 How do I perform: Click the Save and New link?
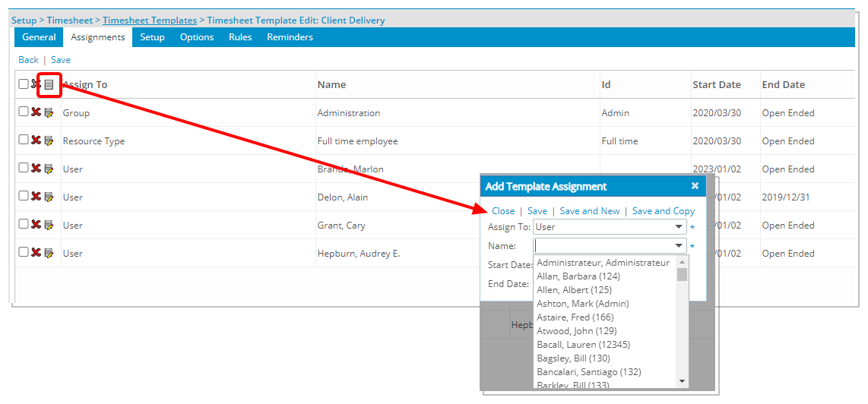click(589, 211)
